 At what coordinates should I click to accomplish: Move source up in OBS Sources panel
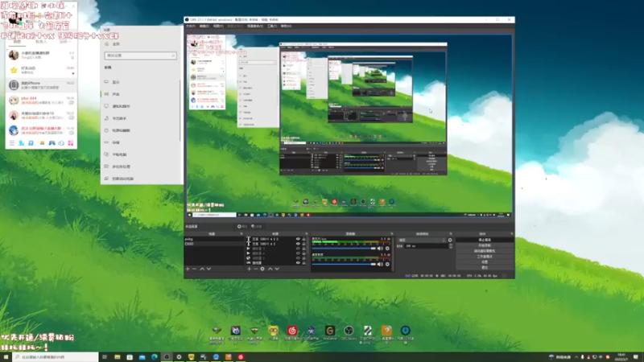tap(270, 269)
